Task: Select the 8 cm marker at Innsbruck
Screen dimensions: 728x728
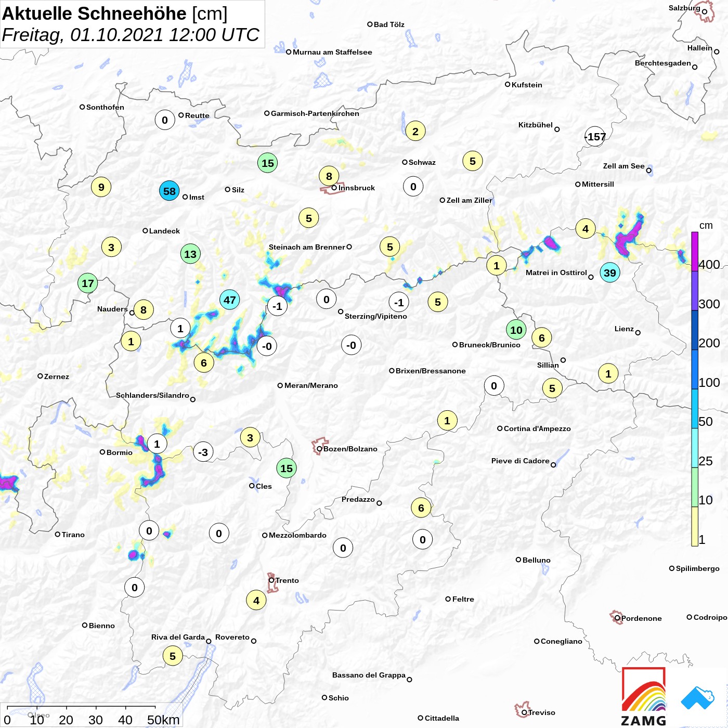Action: tap(329, 176)
